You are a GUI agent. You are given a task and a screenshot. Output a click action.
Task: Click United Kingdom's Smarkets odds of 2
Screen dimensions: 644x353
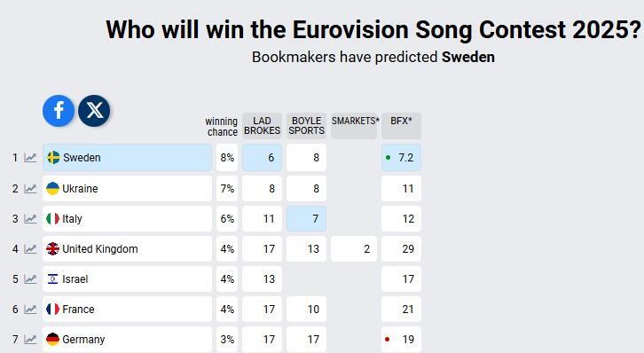click(x=354, y=249)
